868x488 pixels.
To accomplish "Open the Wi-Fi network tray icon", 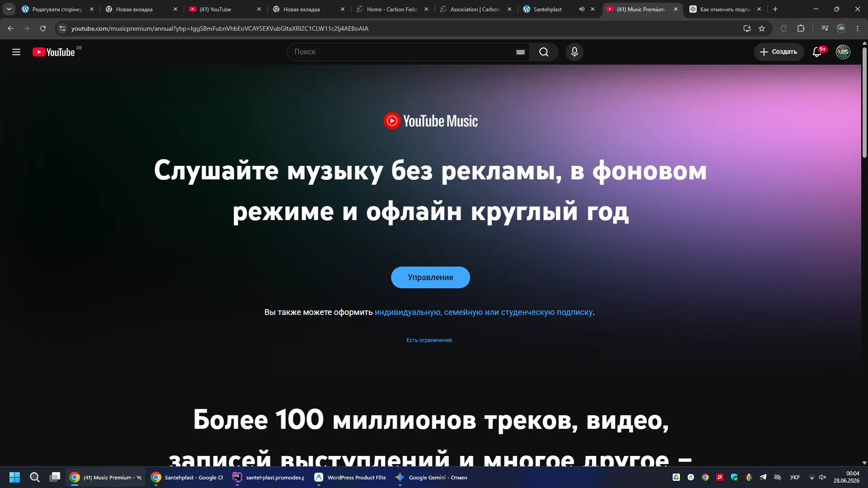I will click(x=811, y=477).
